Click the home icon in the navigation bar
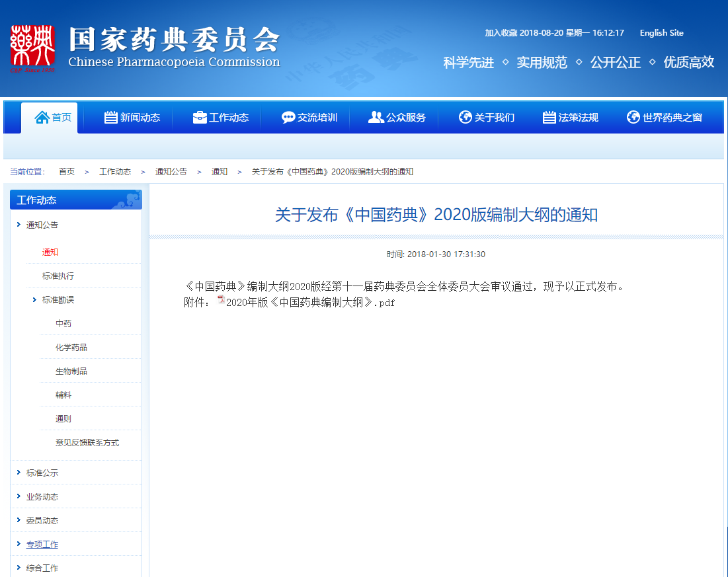Viewport: 728px width, 577px height. coord(42,118)
